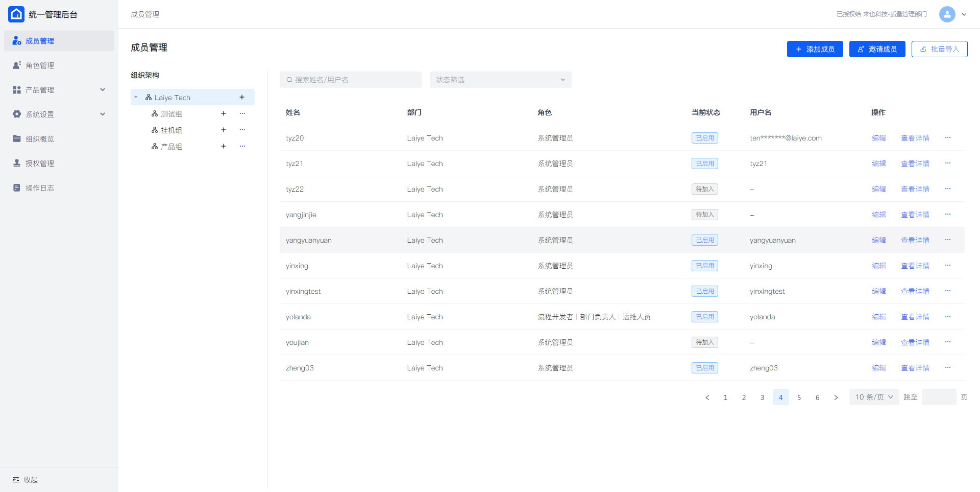Open the user avatar icon in the top bar
The width and height of the screenshot is (980, 492).
(x=947, y=14)
